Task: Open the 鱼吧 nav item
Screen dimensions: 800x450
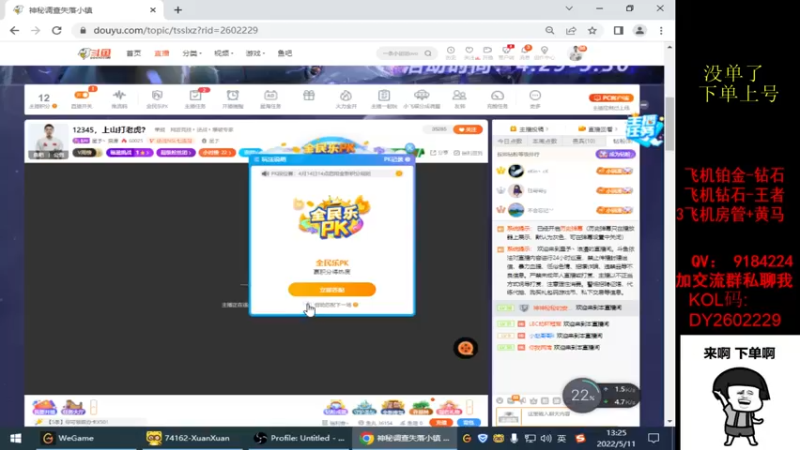Action: [285, 53]
